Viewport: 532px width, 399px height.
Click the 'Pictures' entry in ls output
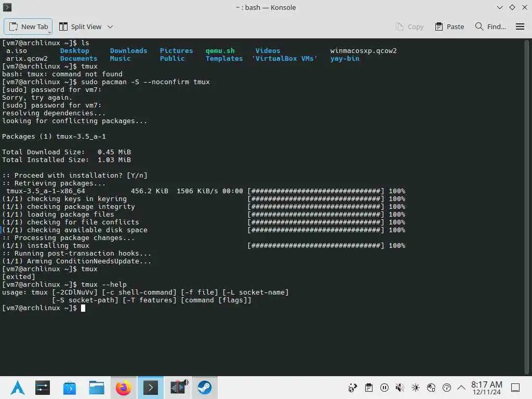point(177,50)
